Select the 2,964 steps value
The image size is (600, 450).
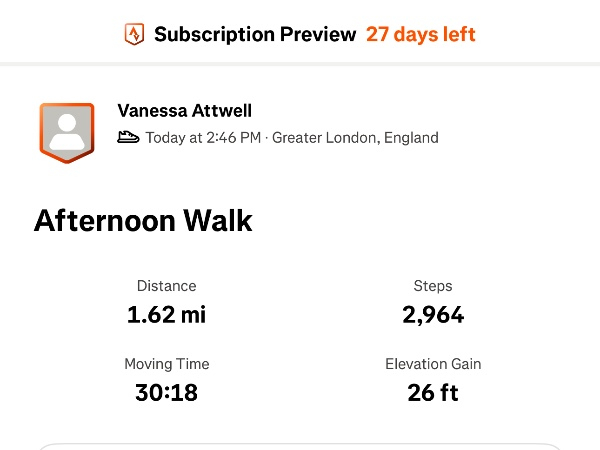(x=433, y=315)
